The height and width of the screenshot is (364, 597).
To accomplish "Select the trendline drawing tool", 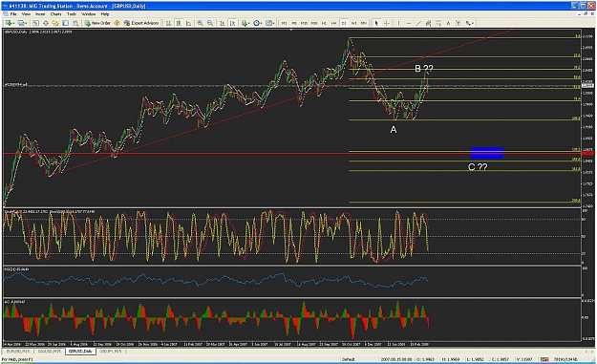I will point(418,23).
